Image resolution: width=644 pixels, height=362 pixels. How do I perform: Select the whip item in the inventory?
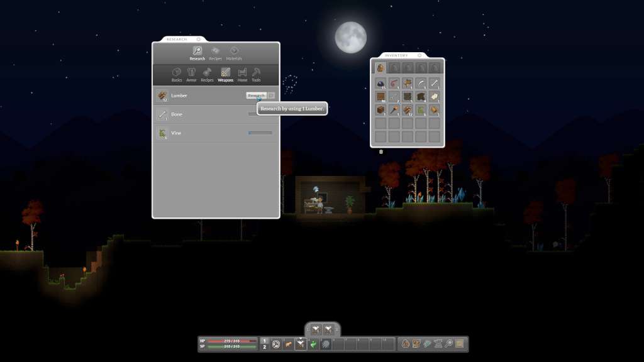(394, 82)
